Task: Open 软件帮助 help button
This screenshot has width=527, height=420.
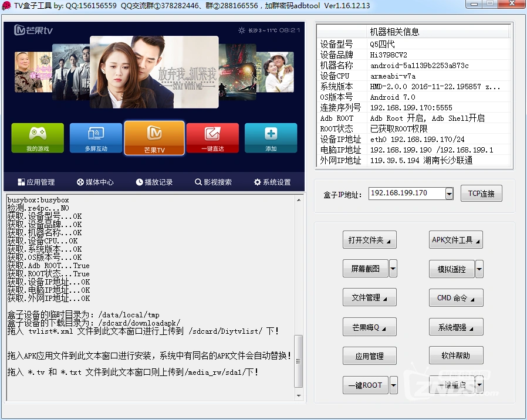Action: [456, 355]
